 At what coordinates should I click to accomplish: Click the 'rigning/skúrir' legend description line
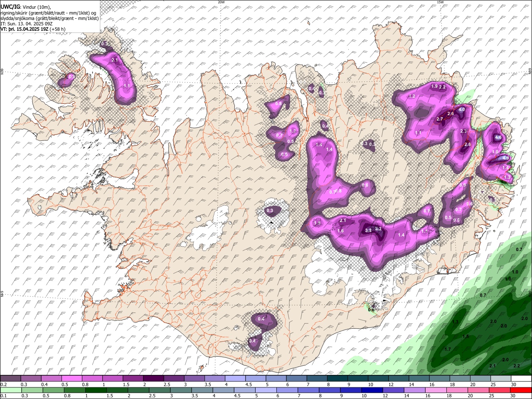(49, 13)
